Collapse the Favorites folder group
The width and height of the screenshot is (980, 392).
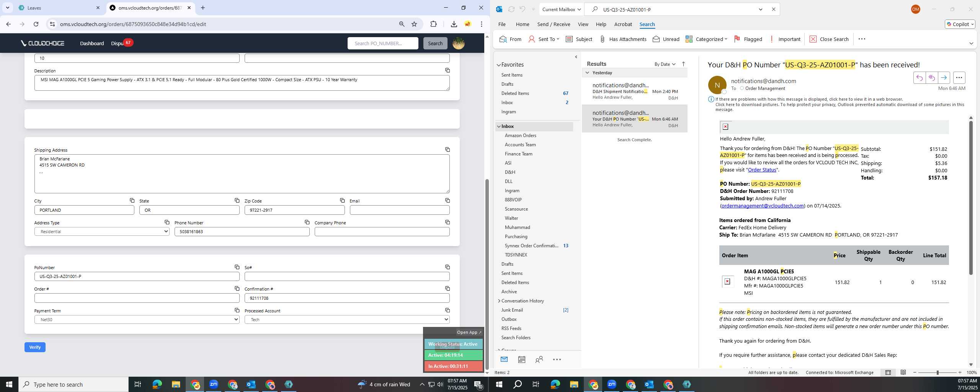coord(499,65)
